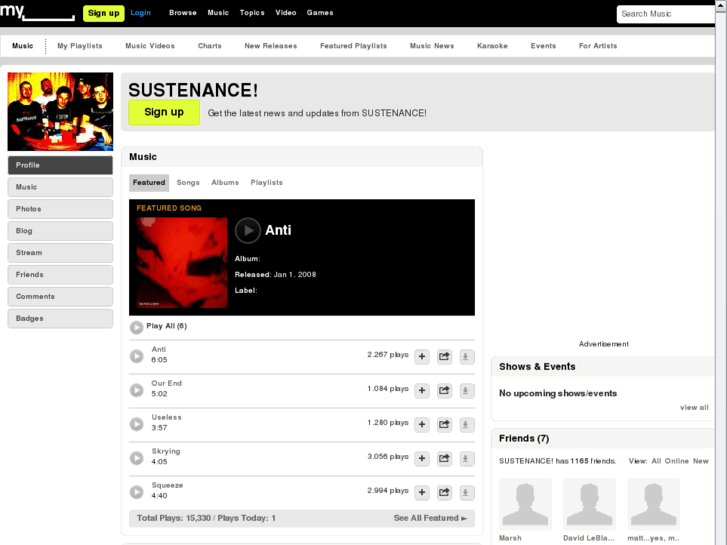
Task: Add Skrying with plus icon
Action: pos(422,458)
